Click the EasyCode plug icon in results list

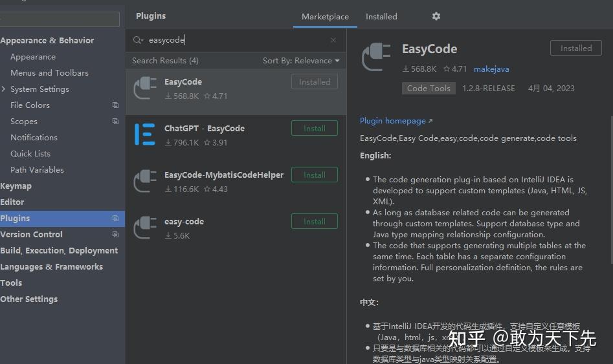[x=145, y=89]
